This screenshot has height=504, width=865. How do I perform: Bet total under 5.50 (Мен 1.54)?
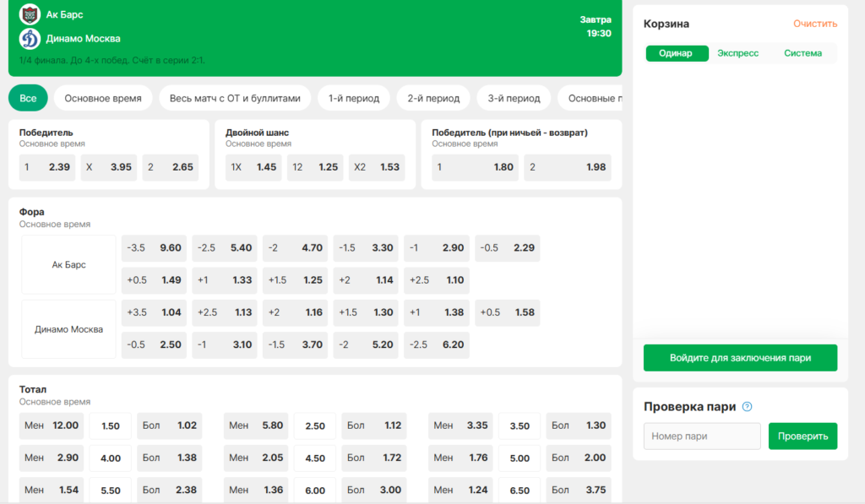(x=52, y=490)
